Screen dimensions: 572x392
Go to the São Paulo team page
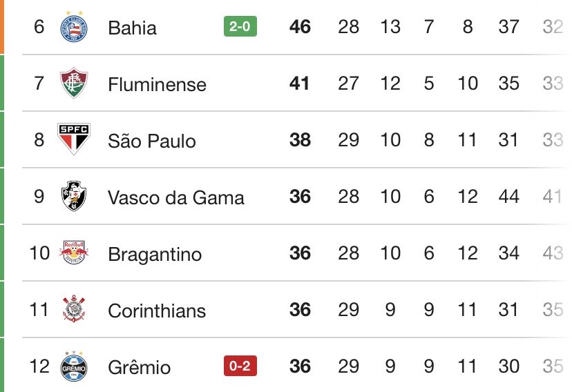click(x=152, y=141)
